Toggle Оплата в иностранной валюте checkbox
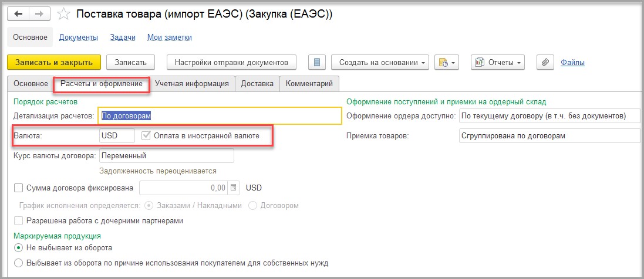The height and width of the screenshot is (279, 644). tap(146, 136)
